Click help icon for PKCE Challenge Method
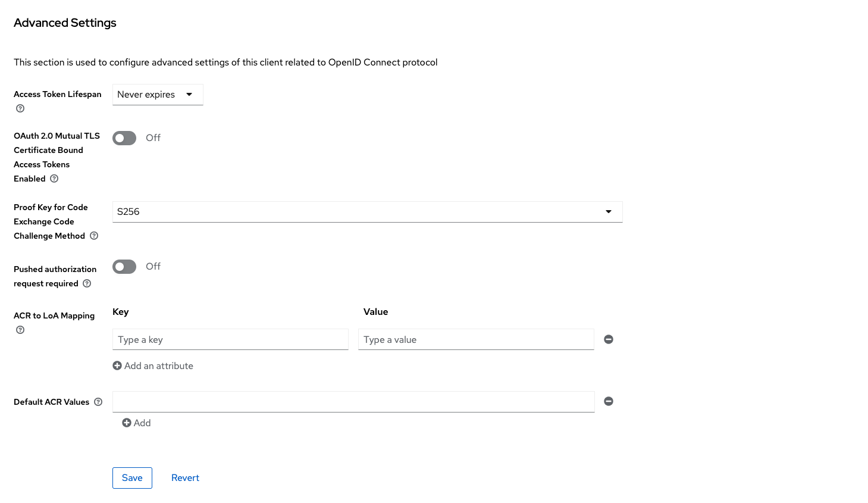The width and height of the screenshot is (868, 503). [94, 236]
